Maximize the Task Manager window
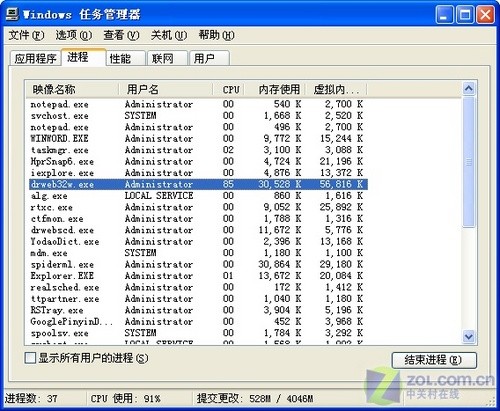 click(465, 15)
